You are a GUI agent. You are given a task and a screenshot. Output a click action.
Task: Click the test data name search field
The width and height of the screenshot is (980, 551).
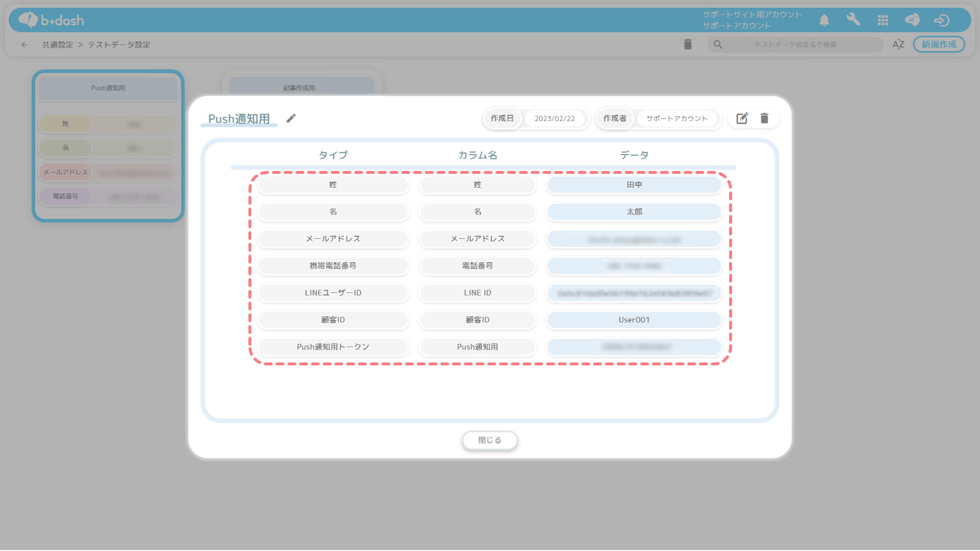[795, 45]
